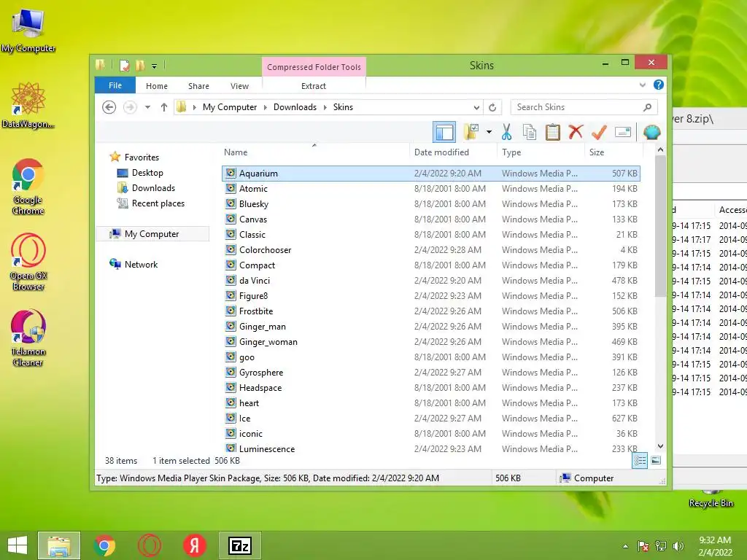Select the Gyrosphere skin file
747x560 pixels.
click(430, 373)
